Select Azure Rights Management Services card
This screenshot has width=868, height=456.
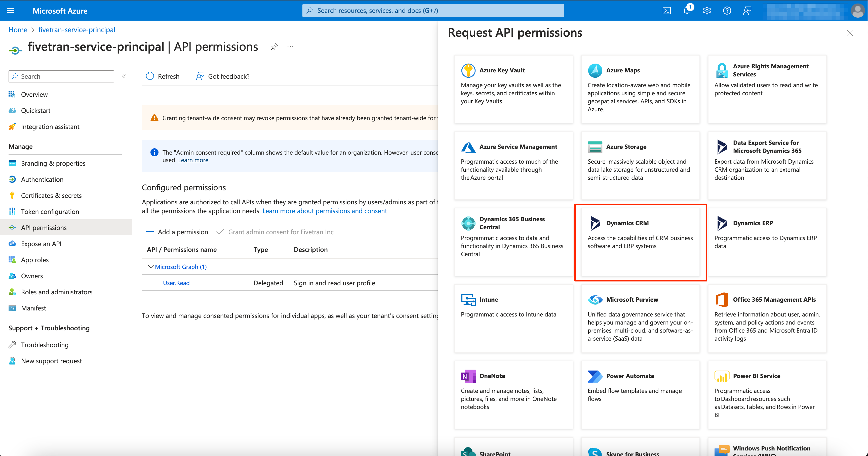click(767, 89)
